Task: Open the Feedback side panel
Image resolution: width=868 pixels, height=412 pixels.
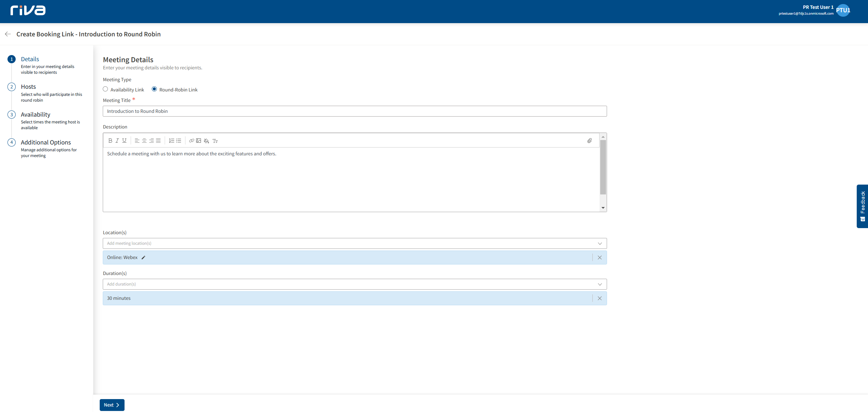Action: [x=862, y=206]
